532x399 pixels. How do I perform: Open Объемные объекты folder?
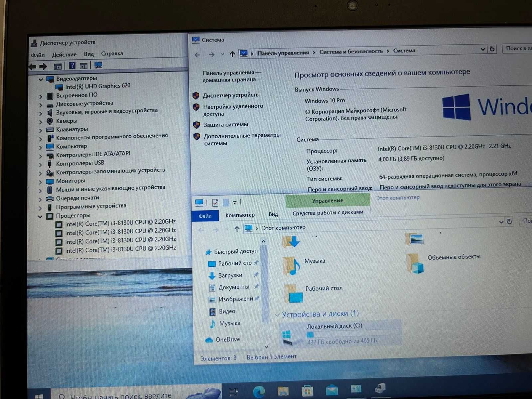pos(444,263)
